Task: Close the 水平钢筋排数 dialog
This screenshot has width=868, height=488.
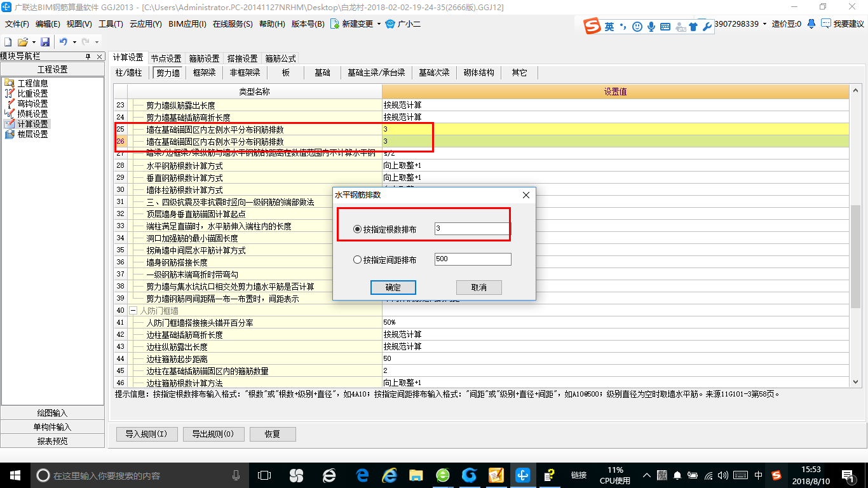Action: (x=526, y=195)
